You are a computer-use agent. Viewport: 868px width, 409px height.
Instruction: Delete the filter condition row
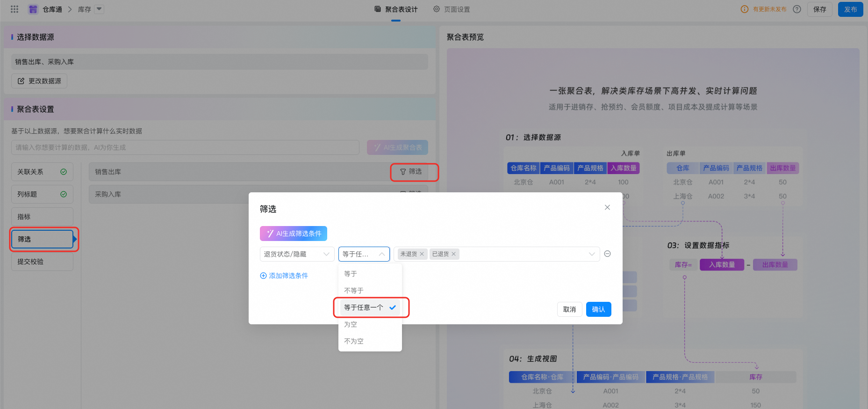pos(608,254)
